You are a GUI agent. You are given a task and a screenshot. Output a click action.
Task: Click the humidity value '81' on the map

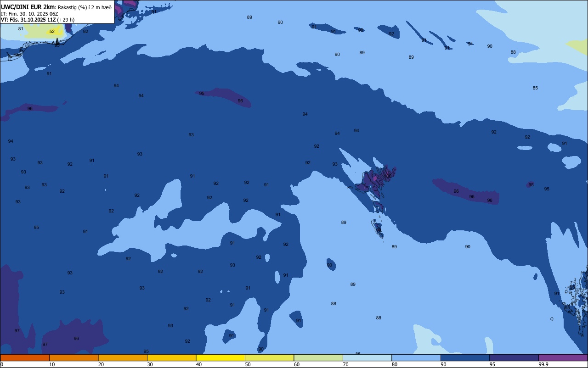21,29
